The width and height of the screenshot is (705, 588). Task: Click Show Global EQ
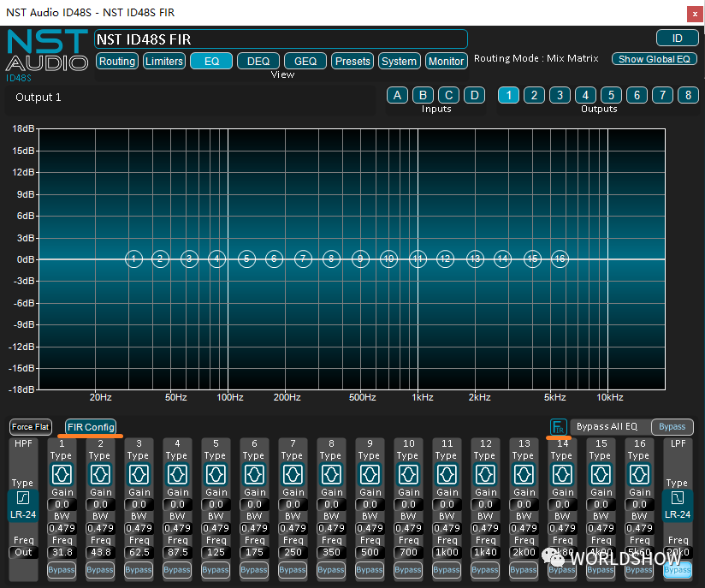pos(655,59)
